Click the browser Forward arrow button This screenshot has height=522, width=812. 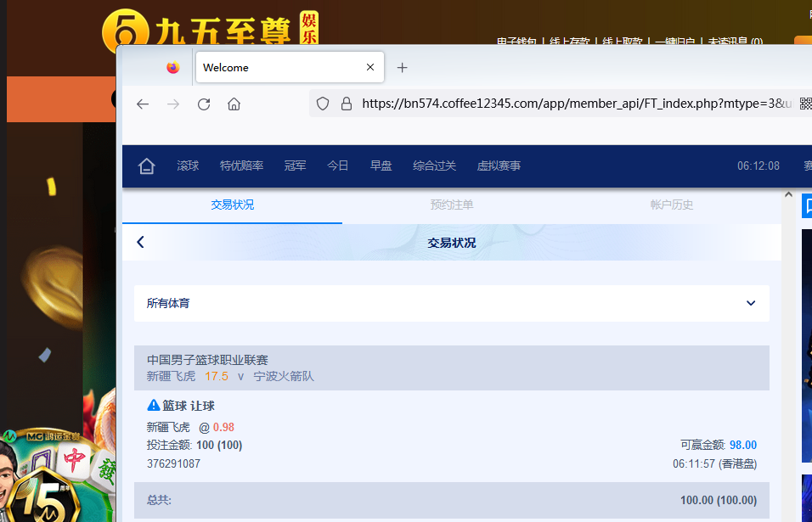click(x=173, y=104)
